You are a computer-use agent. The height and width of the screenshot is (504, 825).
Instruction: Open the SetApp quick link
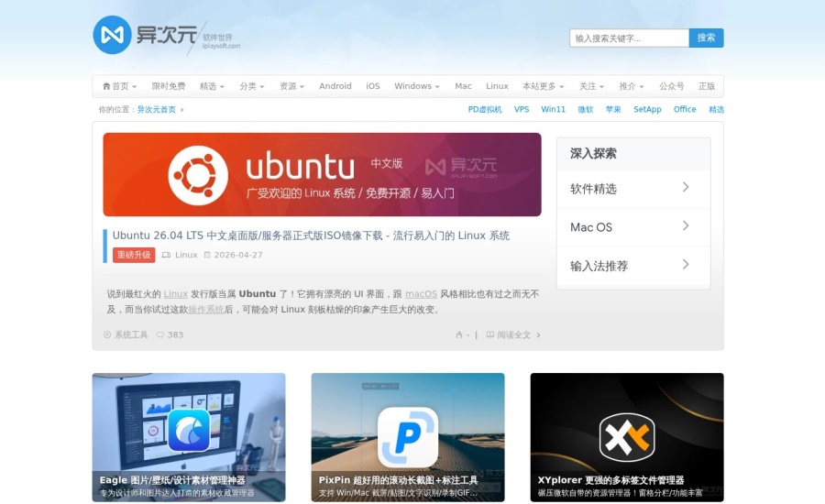tap(647, 109)
